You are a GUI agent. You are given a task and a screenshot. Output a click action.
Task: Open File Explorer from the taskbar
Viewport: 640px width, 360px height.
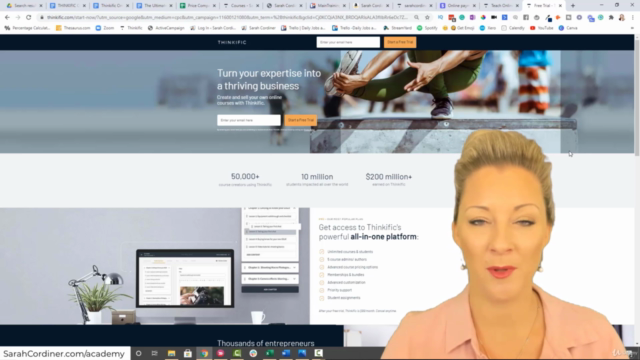(x=171, y=353)
